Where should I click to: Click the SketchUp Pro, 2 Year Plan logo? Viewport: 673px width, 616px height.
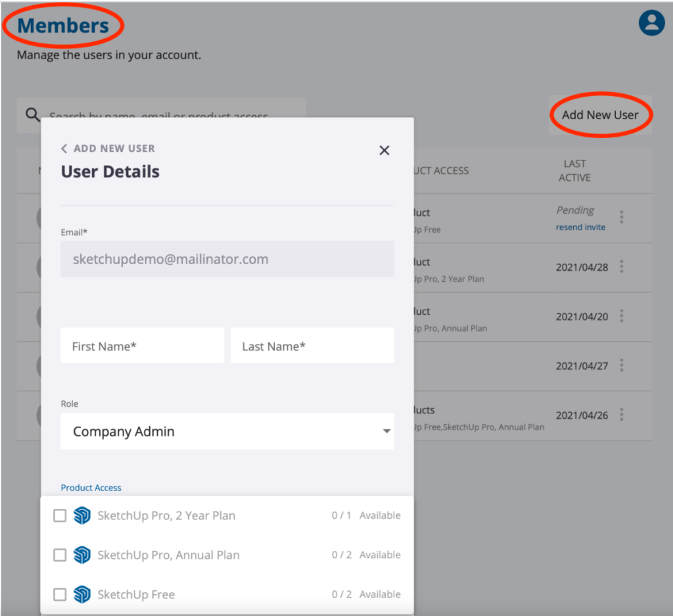pyautogui.click(x=82, y=515)
